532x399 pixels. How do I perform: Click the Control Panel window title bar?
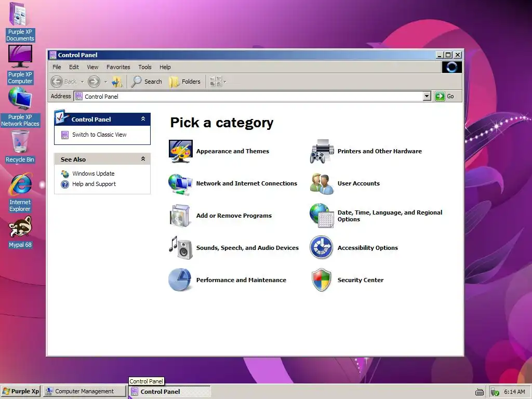[x=241, y=55]
